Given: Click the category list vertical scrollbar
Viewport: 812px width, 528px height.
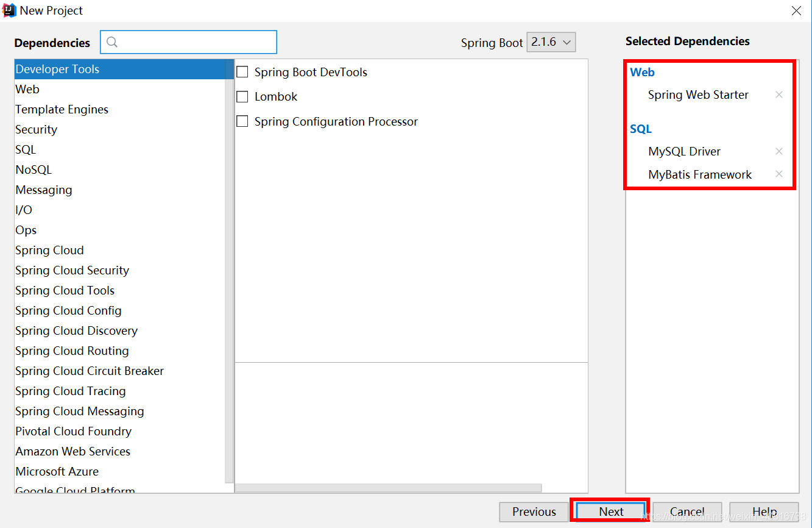Looking at the screenshot, I should pos(229,271).
